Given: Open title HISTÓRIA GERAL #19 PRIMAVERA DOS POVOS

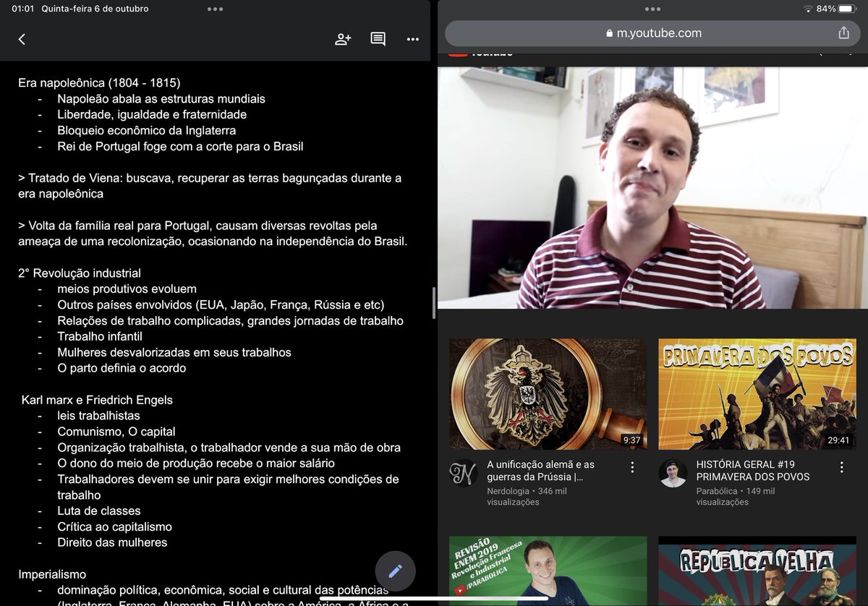Looking at the screenshot, I should [753, 471].
